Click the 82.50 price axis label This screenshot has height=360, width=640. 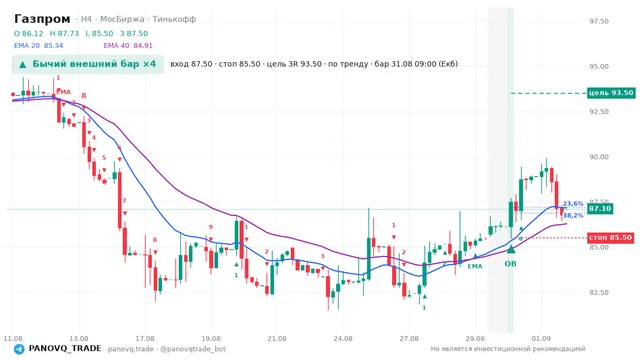tap(599, 293)
